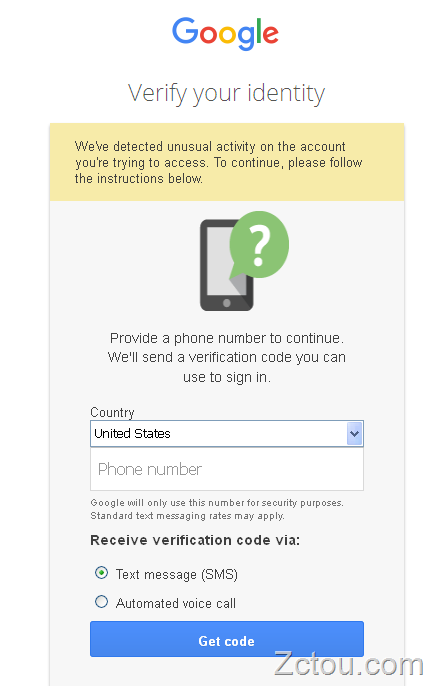Click the Text message (SMS) label text
Screen dimensions: 436x686
click(x=177, y=574)
